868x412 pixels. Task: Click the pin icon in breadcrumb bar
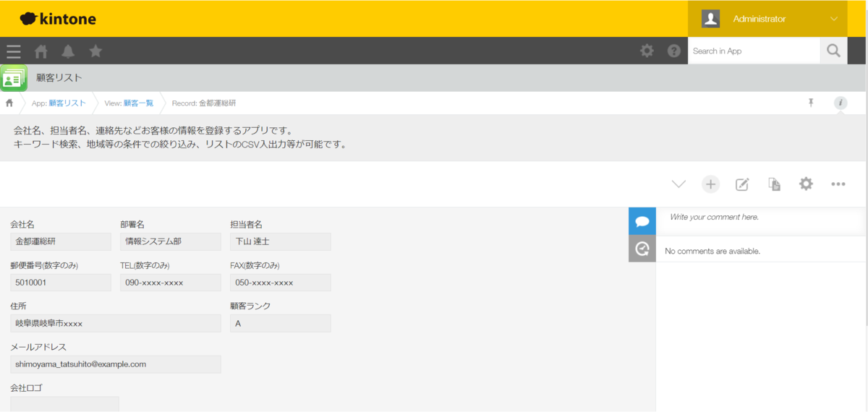811,103
